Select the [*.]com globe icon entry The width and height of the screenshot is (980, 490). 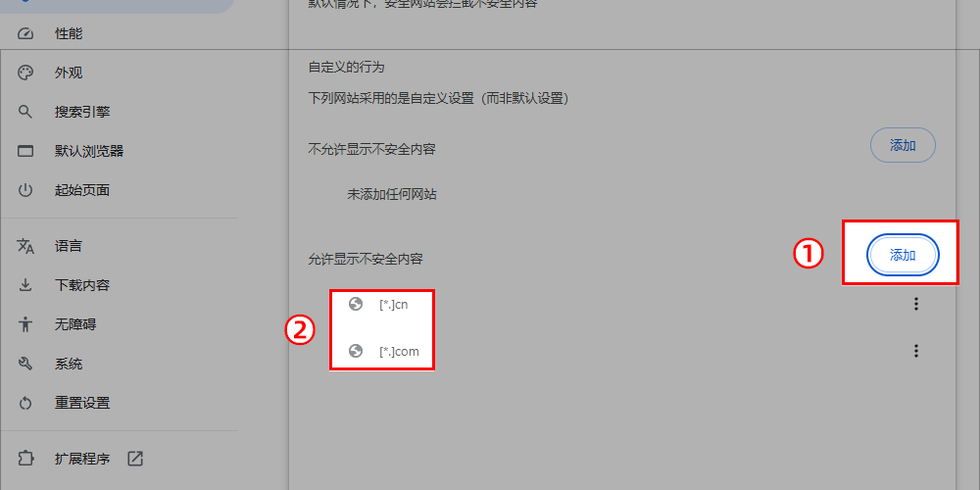pyautogui.click(x=356, y=351)
